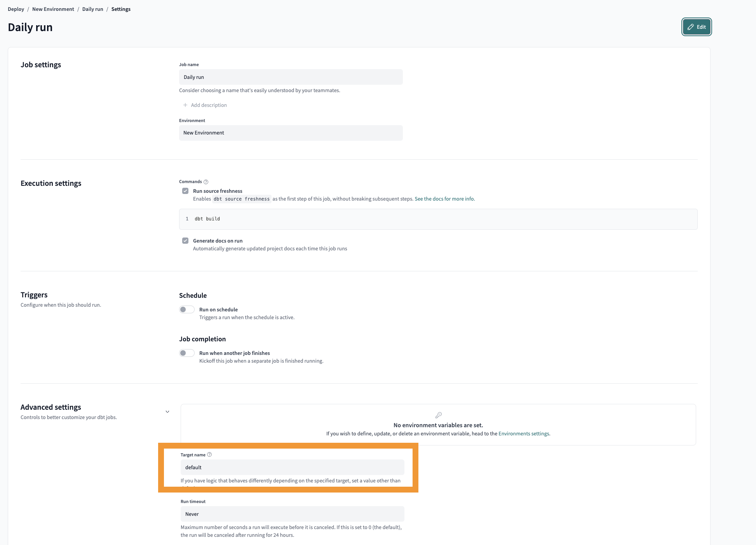This screenshot has height=545, width=756.
Task: Enable the Run source freshness checkbox
Action: 185,190
